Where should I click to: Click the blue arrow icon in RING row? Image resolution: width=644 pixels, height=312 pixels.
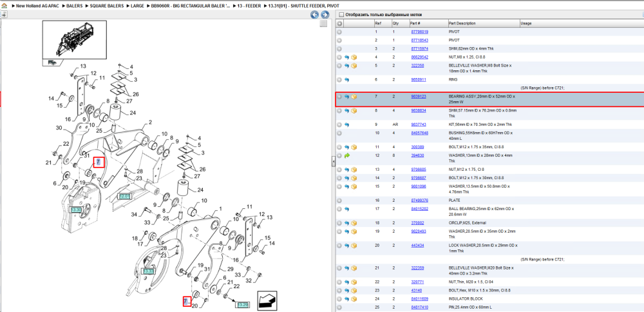pyautogui.click(x=346, y=80)
